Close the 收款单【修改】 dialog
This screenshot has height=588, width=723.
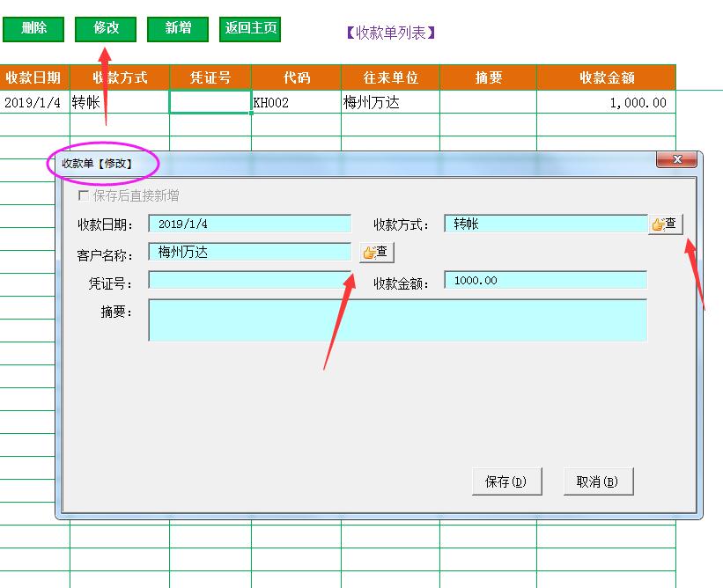pyautogui.click(x=676, y=160)
